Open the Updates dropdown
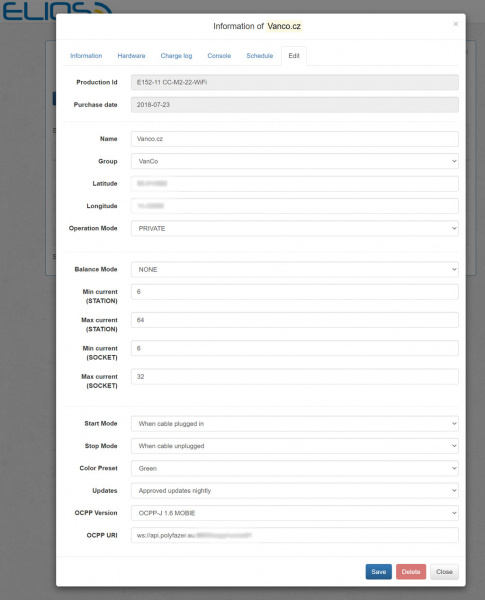This screenshot has height=600, width=485. coord(295,491)
